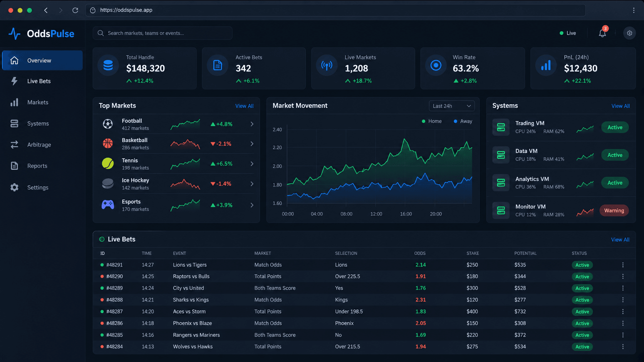Click the Active Bets document icon

pyautogui.click(x=218, y=65)
